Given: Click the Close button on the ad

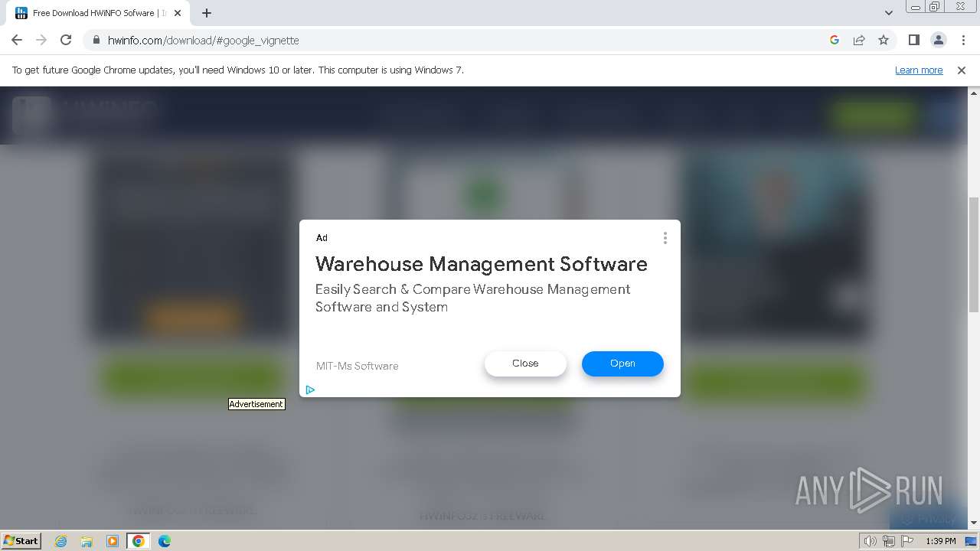Looking at the screenshot, I should 525,364.
